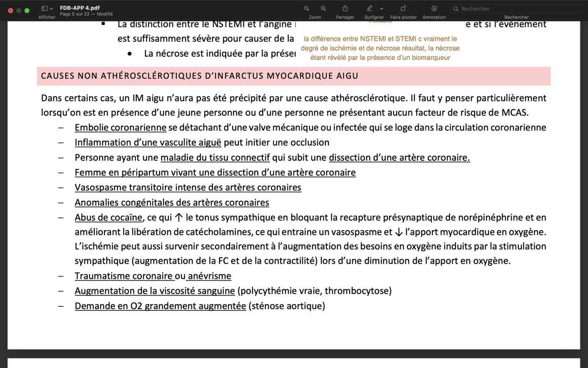Focus the Rechercher search field

click(517, 8)
